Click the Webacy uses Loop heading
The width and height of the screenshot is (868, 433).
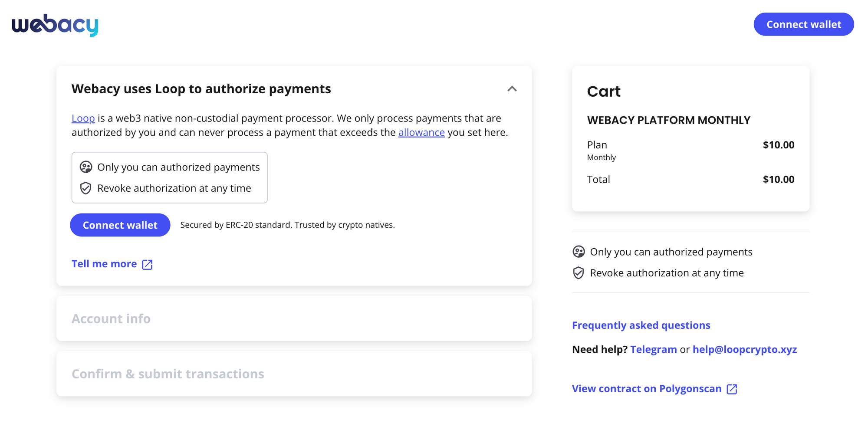(x=201, y=89)
